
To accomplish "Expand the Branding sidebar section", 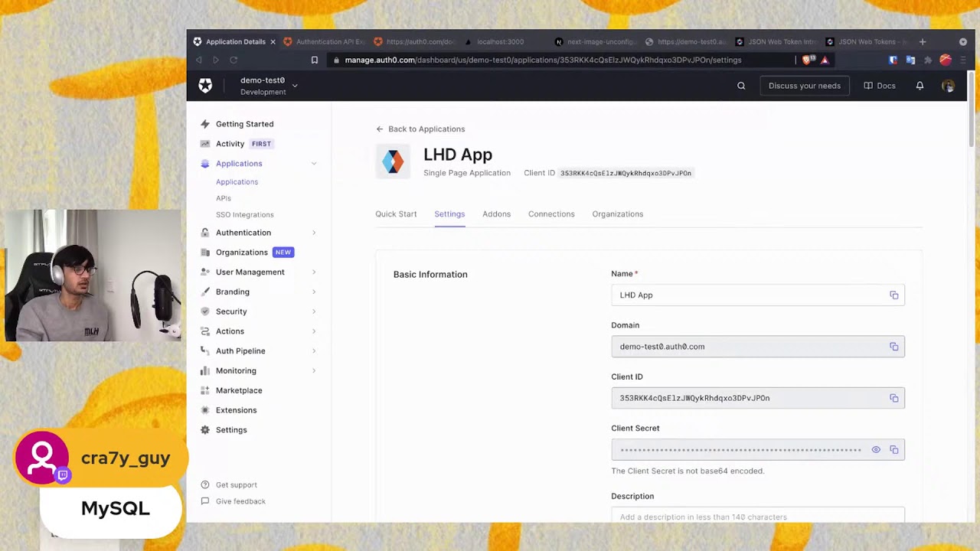I will click(314, 292).
